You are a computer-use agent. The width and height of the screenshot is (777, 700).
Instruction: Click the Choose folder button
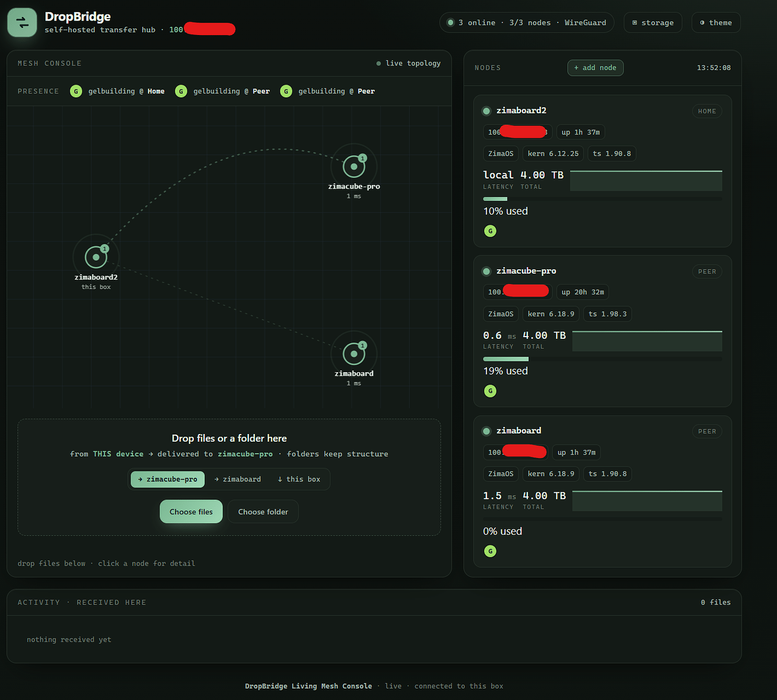pos(263,512)
